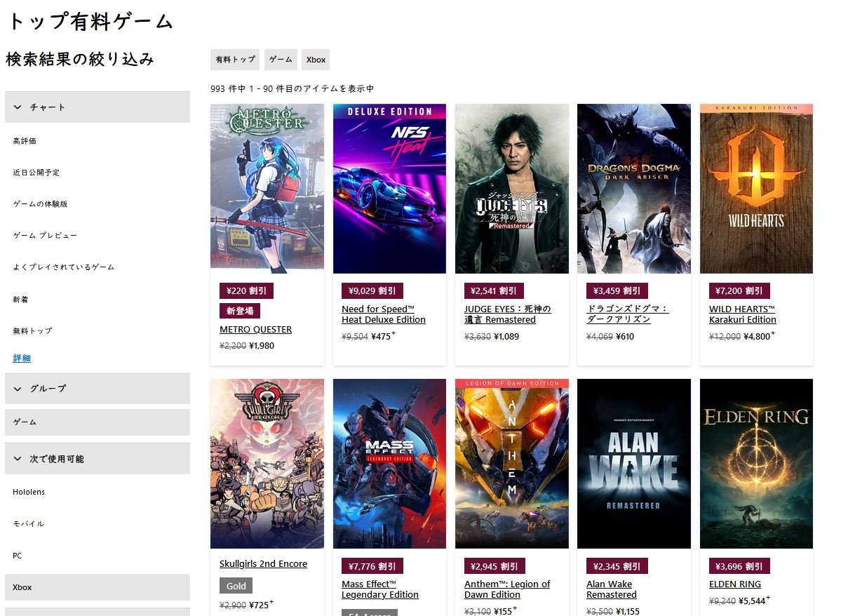The width and height of the screenshot is (841, 616).
Task: Collapse the チャート filter section
Action: coord(97,107)
